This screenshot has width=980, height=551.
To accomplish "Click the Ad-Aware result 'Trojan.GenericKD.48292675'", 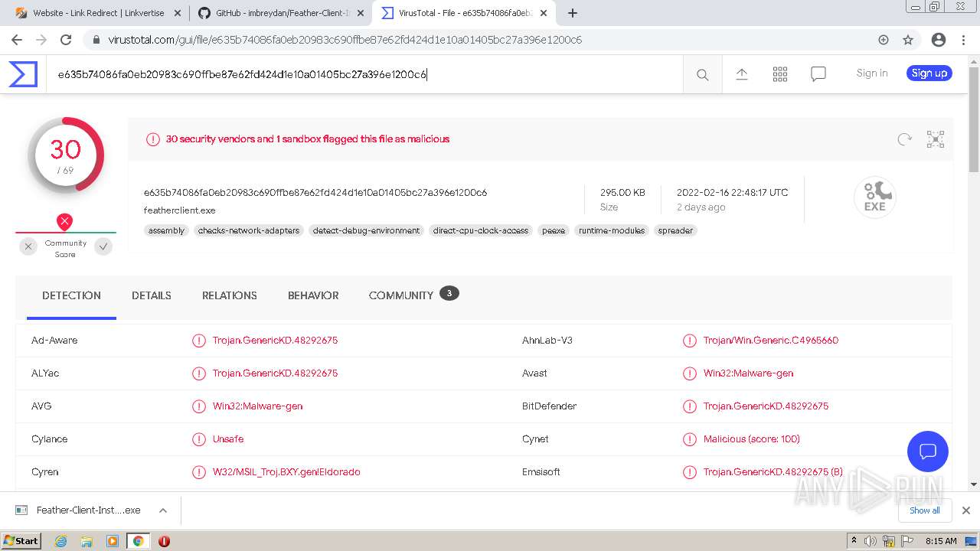I will pos(275,341).
